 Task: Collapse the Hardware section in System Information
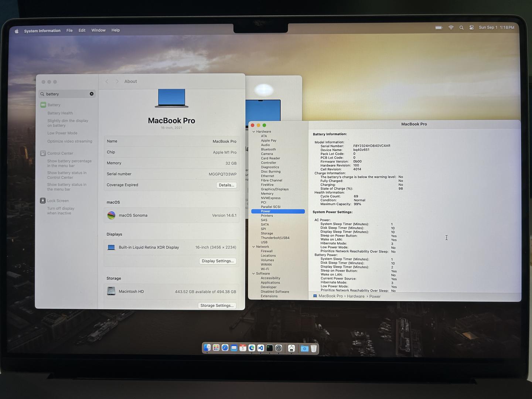(x=253, y=132)
